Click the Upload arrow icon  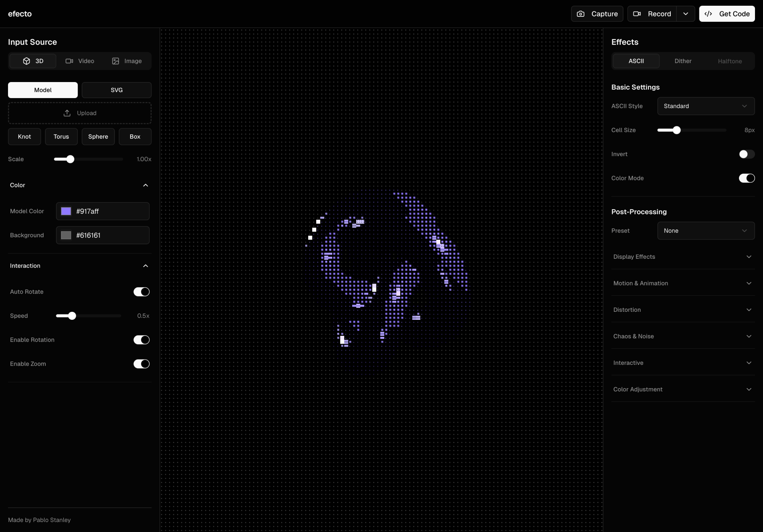pyautogui.click(x=67, y=113)
